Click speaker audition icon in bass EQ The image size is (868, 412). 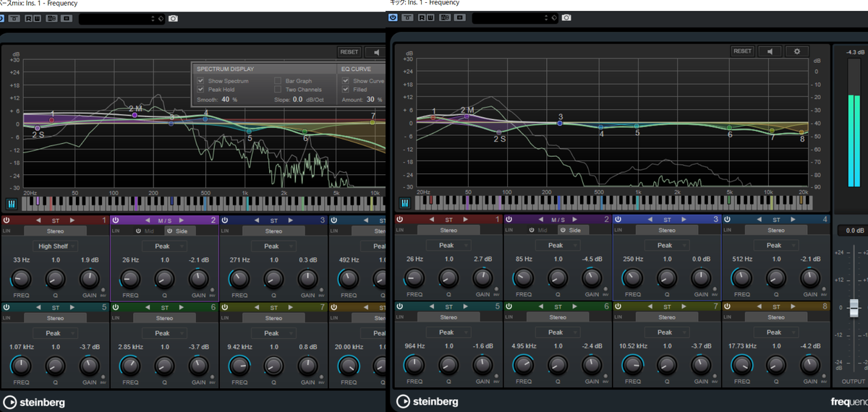(x=376, y=52)
